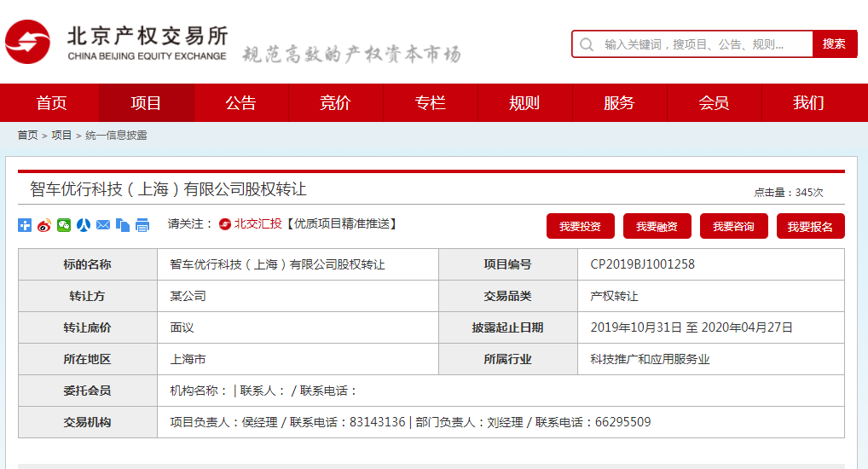Share page to Sina Weibo

(x=44, y=225)
